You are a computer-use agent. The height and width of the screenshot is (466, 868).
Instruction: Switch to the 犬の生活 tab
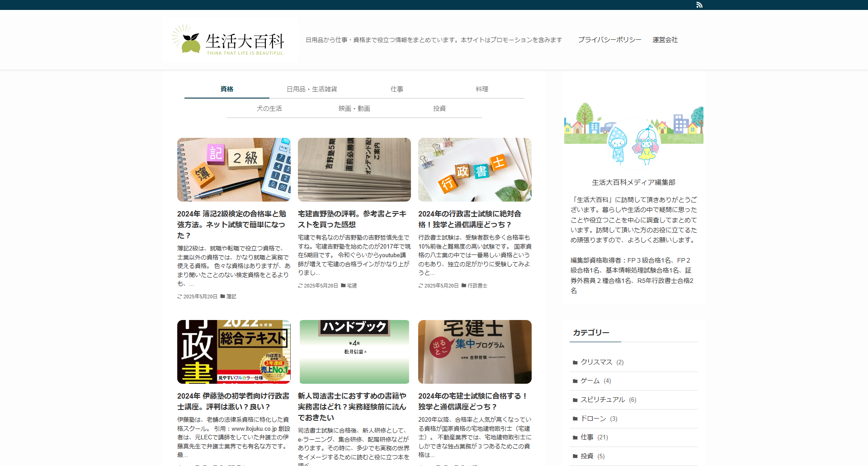[269, 108]
